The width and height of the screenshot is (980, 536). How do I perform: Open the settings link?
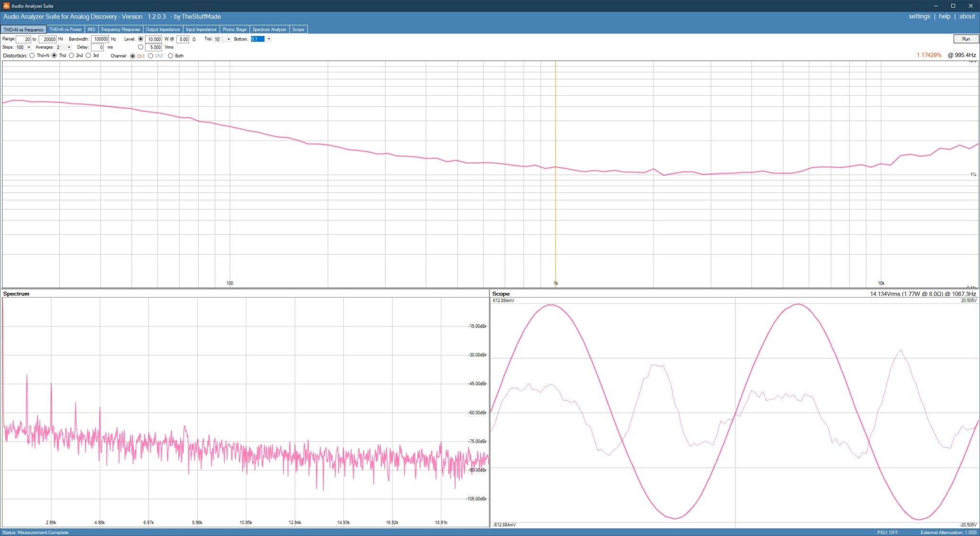[919, 16]
